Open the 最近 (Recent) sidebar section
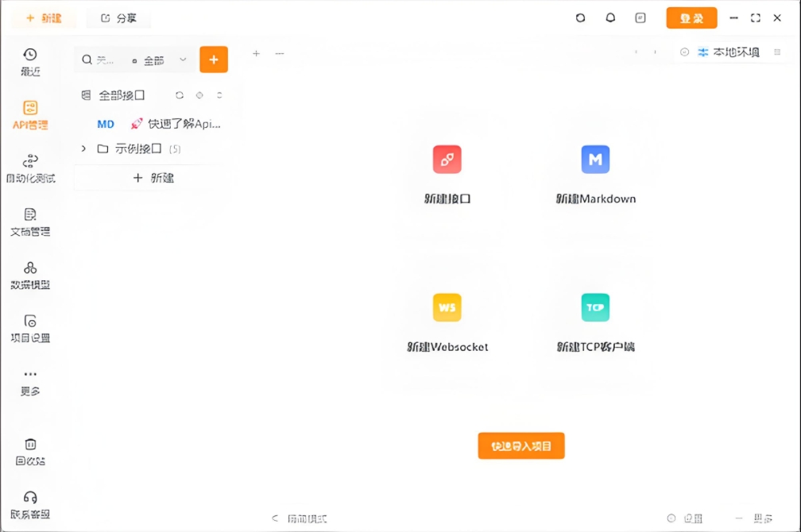Viewport: 801px width, 532px height. (30, 62)
